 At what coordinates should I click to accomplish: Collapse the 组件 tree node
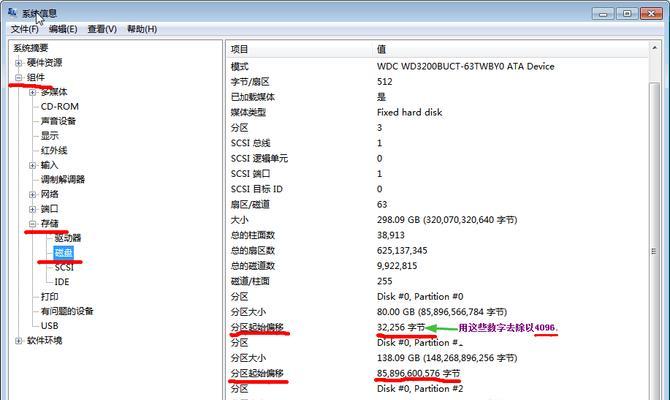coord(18,78)
